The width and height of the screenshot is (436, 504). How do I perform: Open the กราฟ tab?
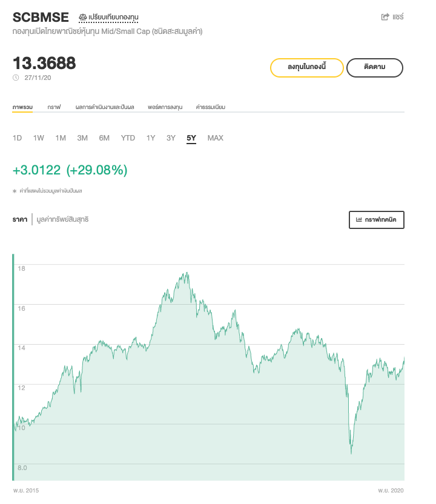54,107
